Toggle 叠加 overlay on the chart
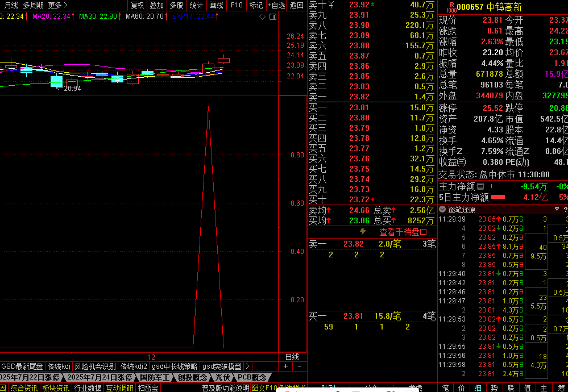This screenshot has height=392, width=568. (x=157, y=5)
